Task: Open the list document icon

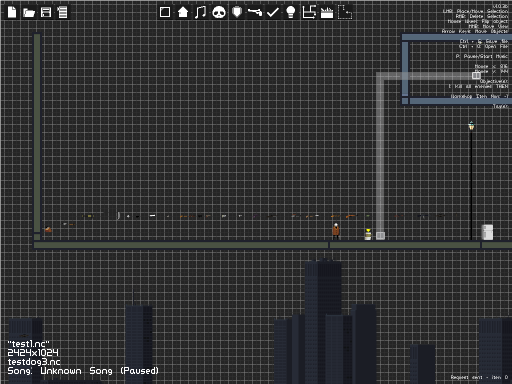Action: coord(62,12)
